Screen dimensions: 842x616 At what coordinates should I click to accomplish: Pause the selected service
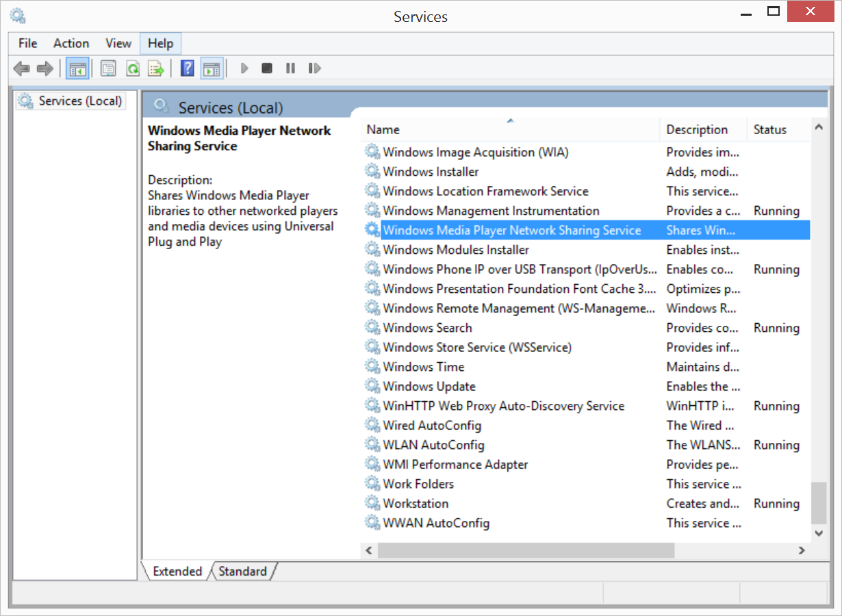(290, 68)
